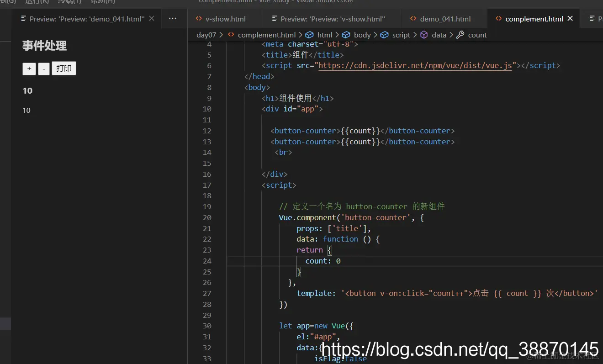This screenshot has width=603, height=364.
Task: Click the bold 10 value in preview
Action: (27, 90)
